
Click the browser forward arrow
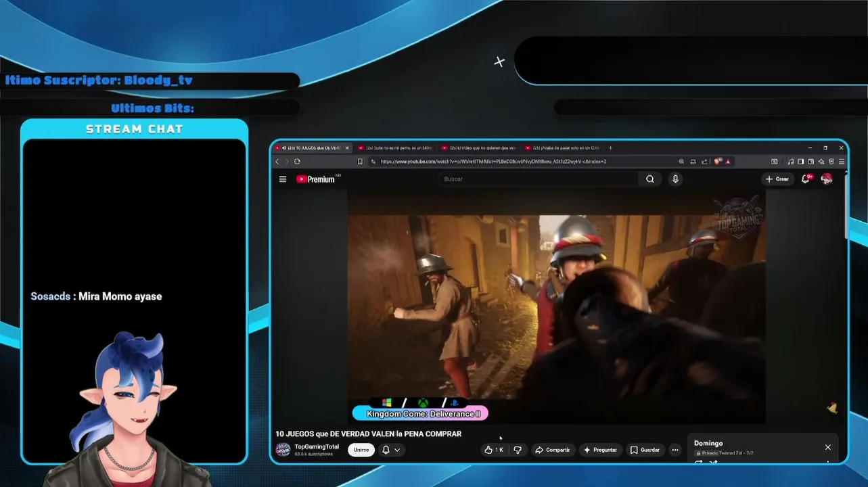coord(287,162)
